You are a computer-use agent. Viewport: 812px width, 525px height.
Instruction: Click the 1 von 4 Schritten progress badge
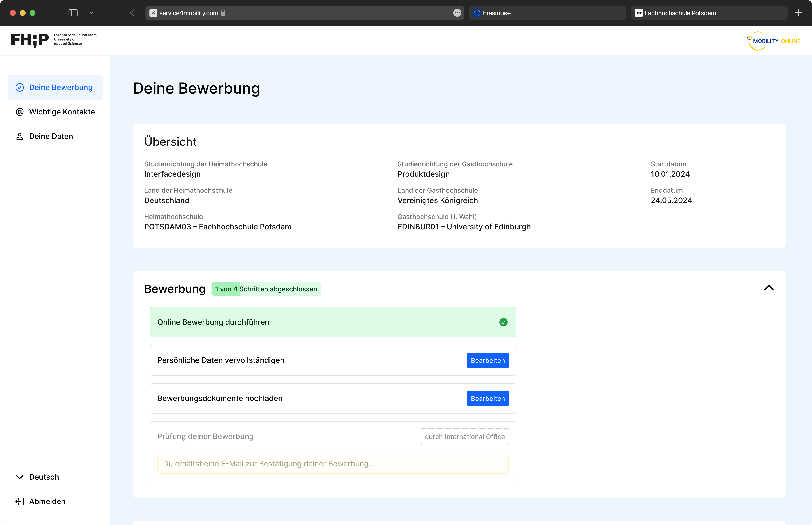click(266, 289)
